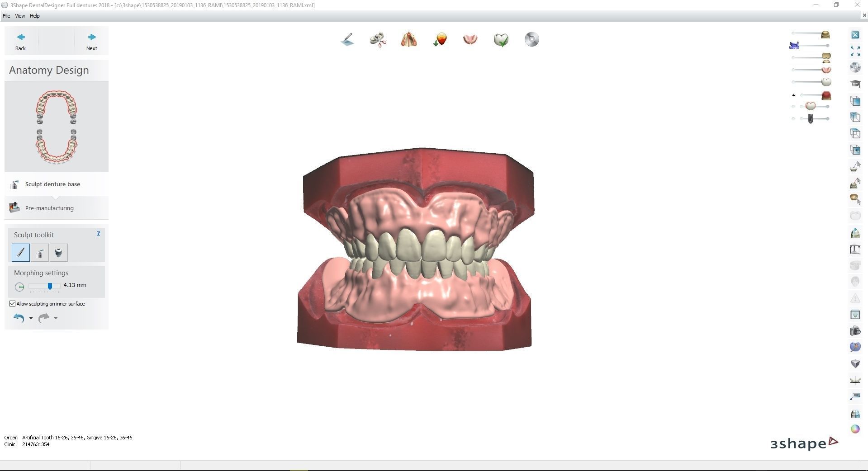Adjust the blue mesh denture visibility slider

point(794,45)
